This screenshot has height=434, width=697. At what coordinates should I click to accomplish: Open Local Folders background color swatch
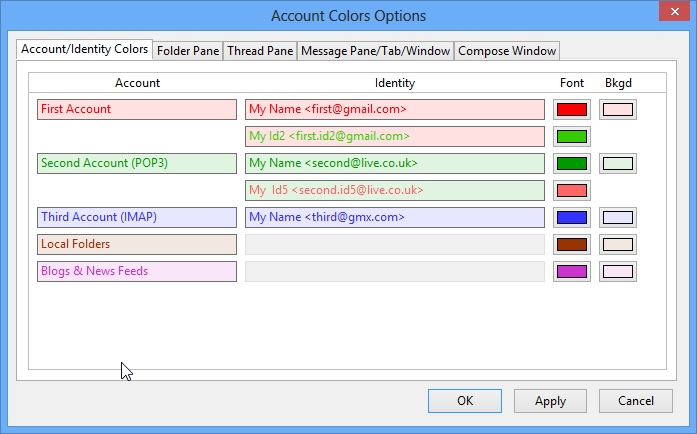618,245
